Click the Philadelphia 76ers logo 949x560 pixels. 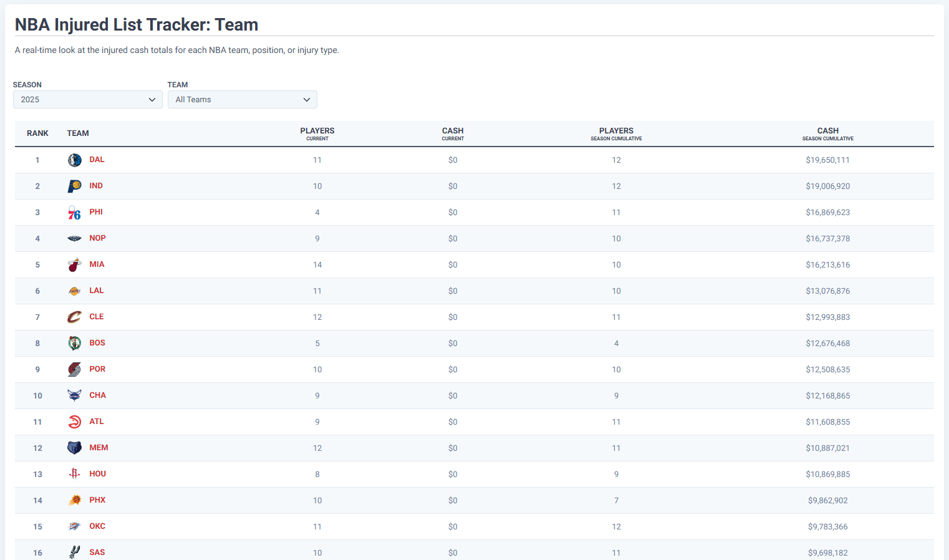point(74,213)
